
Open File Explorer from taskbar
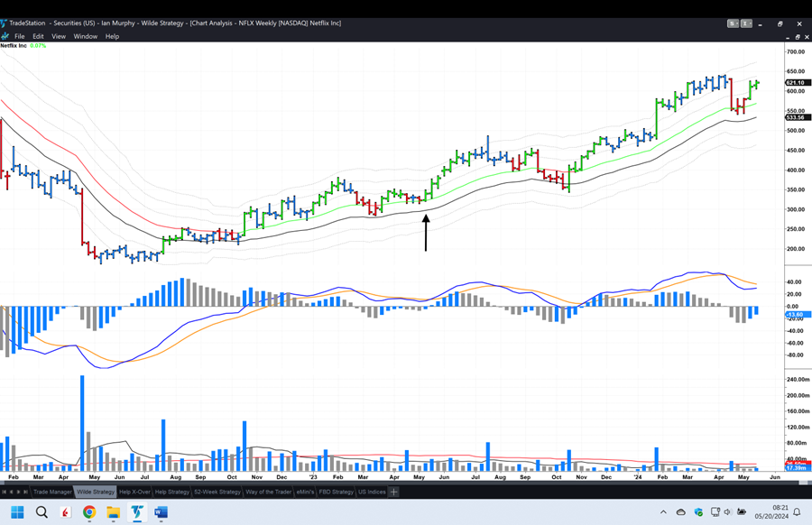pyautogui.click(x=113, y=512)
